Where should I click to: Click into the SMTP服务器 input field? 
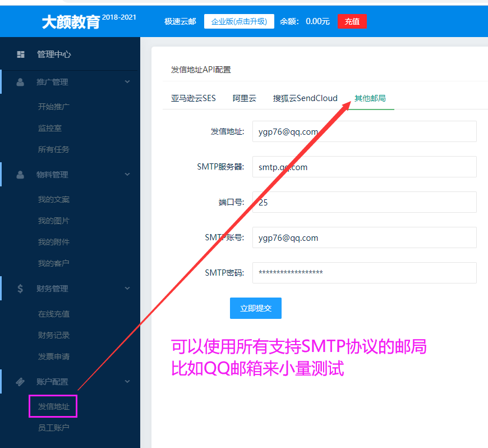[364, 167]
